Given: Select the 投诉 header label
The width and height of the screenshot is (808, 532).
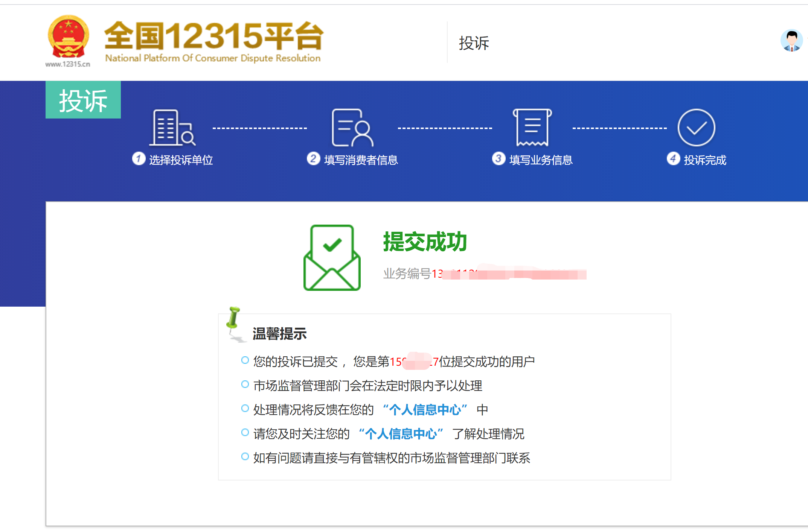Looking at the screenshot, I should click(x=474, y=43).
